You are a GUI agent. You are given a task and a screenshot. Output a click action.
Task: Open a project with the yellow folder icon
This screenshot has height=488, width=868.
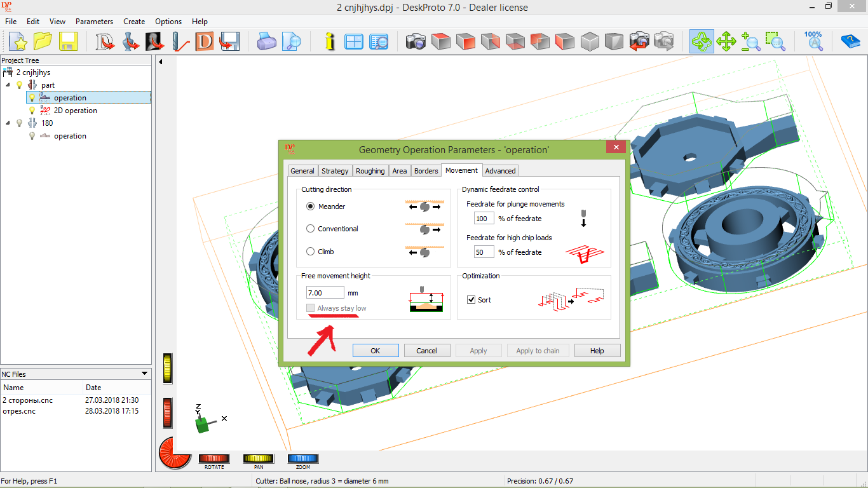coord(43,42)
